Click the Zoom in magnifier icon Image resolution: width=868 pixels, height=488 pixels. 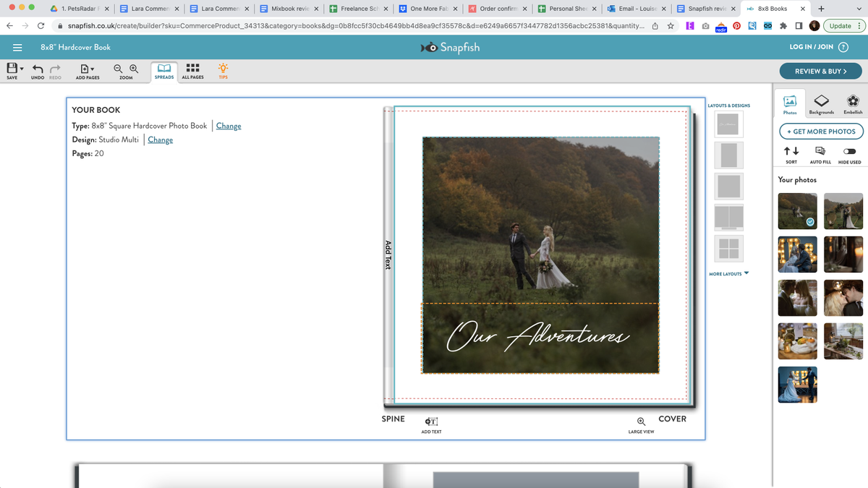[134, 69]
